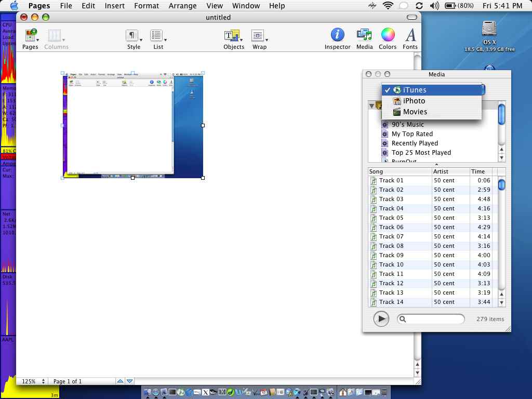Image resolution: width=532 pixels, height=399 pixels.
Task: Click the battery status icon
Action: coord(450,5)
